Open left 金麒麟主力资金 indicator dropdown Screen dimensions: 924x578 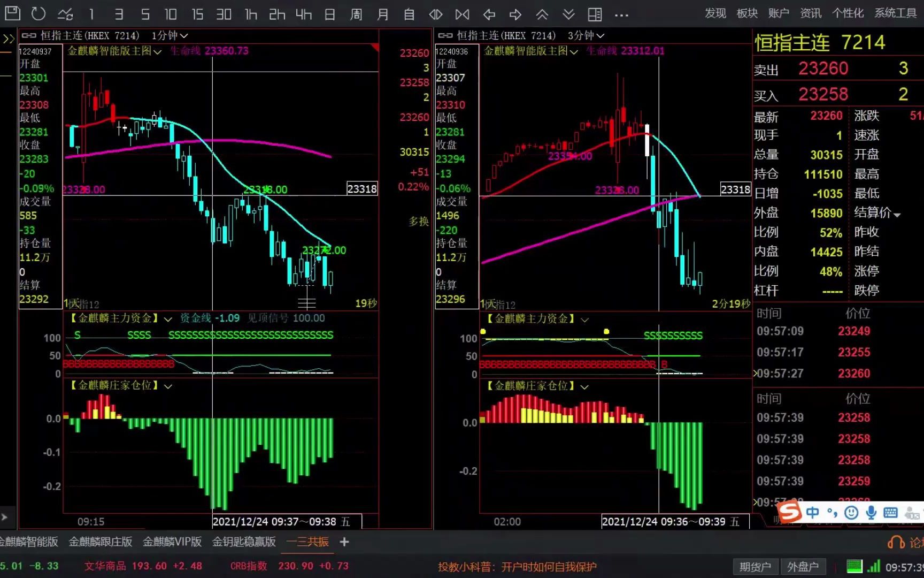(x=167, y=319)
